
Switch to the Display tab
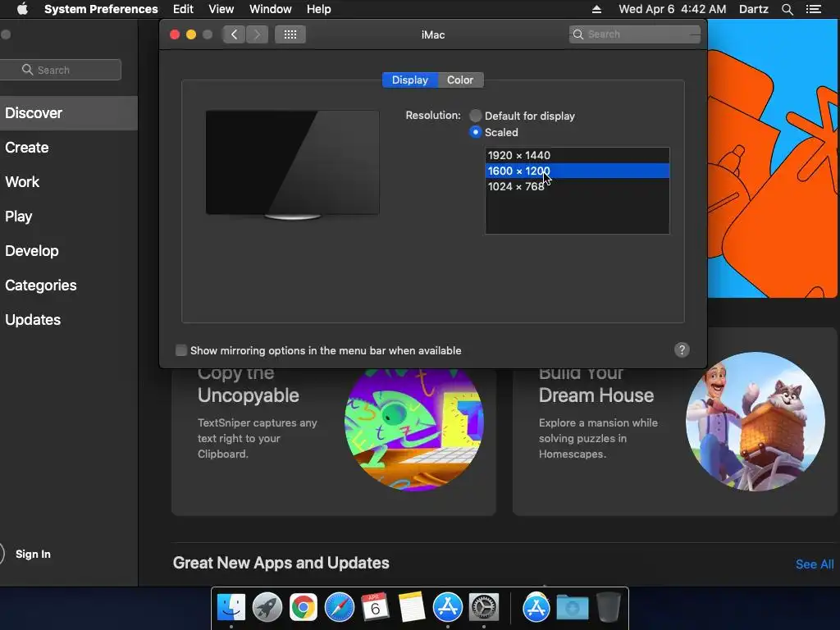[410, 80]
